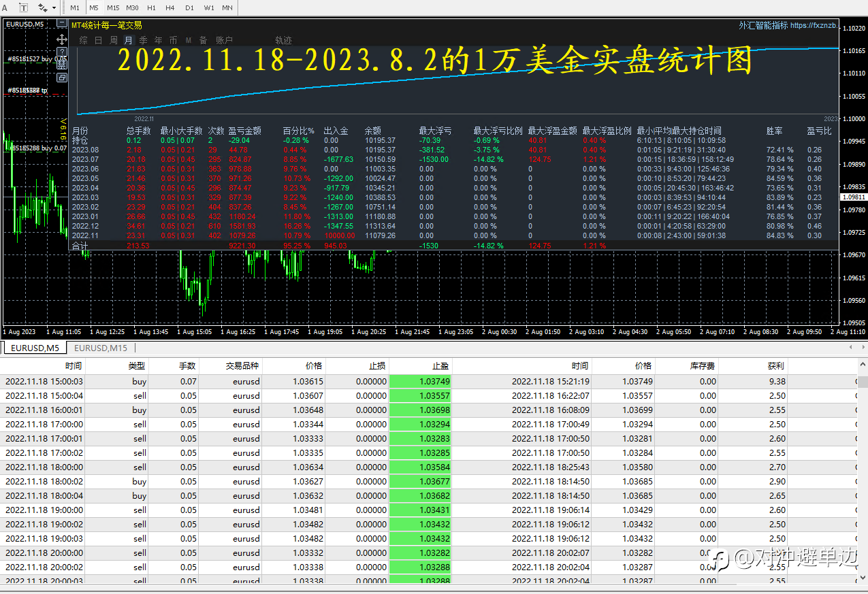Select the '季' quarterly stats tab
Screen dimensions: 868x594
coord(143,40)
